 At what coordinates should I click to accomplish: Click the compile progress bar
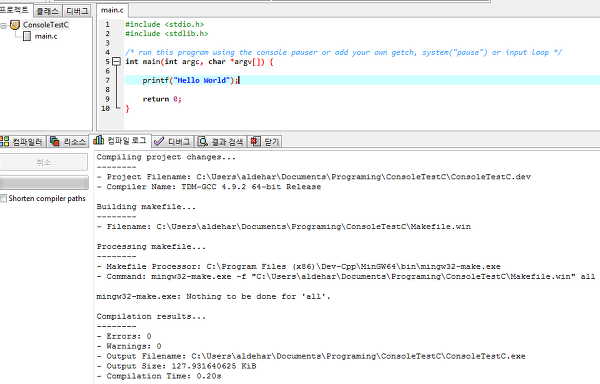(44, 182)
